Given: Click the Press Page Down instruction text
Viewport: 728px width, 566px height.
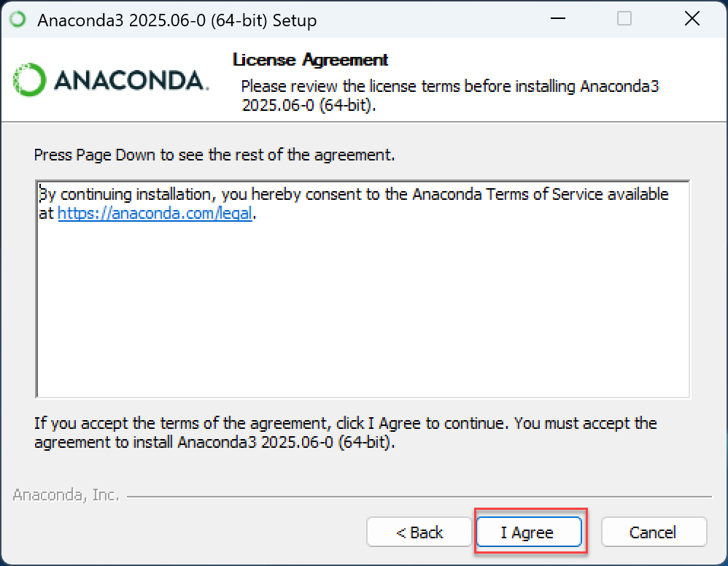Looking at the screenshot, I should [x=214, y=155].
